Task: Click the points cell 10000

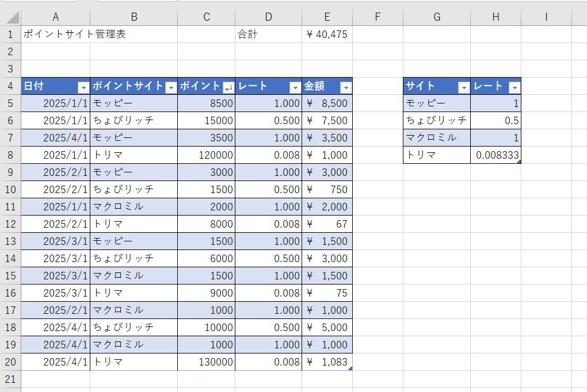Action: click(206, 327)
